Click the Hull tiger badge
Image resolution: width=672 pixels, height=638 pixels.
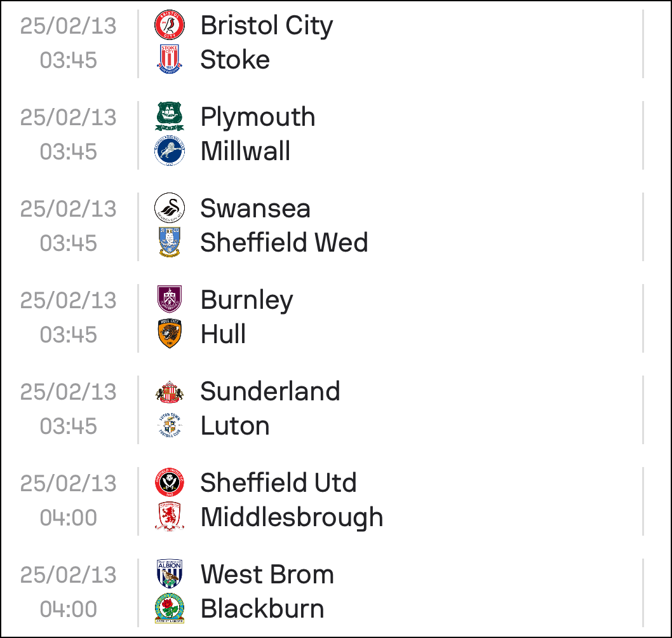click(x=170, y=334)
